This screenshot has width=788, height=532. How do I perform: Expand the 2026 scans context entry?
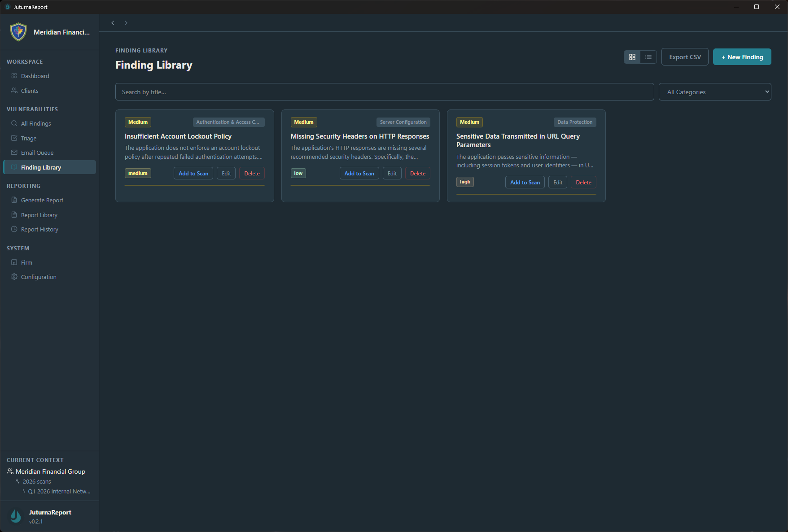[x=36, y=481]
